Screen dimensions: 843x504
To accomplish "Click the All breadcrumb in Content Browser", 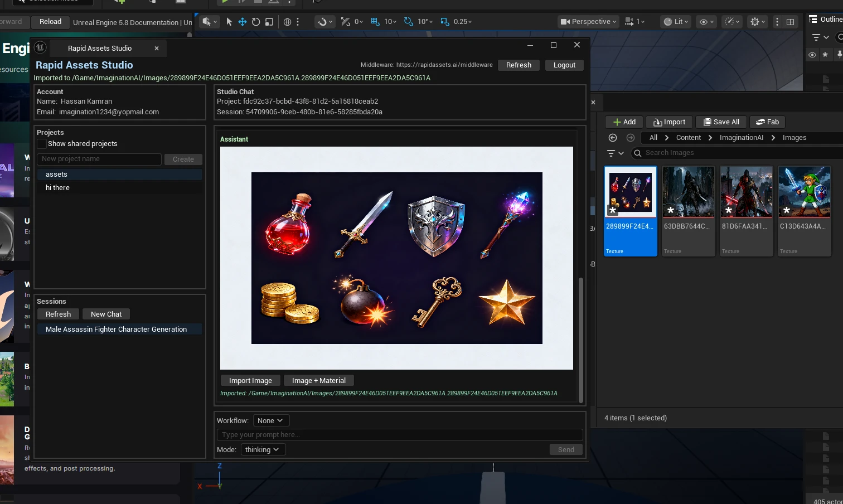I will [x=653, y=138].
